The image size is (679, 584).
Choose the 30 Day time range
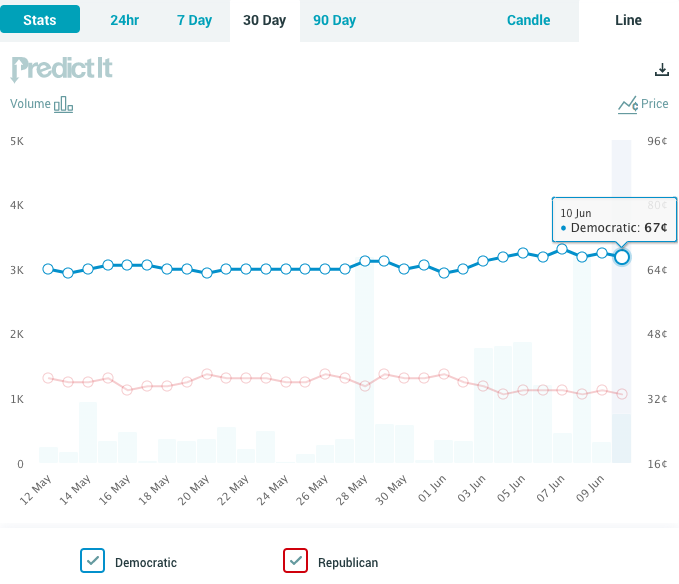[x=264, y=20]
